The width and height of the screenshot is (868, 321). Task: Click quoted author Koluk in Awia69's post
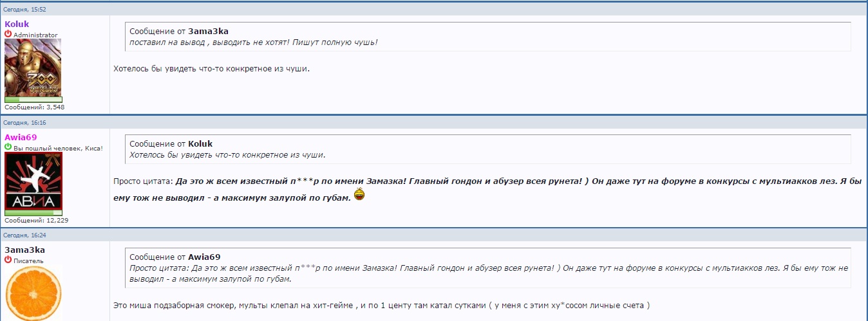click(200, 143)
